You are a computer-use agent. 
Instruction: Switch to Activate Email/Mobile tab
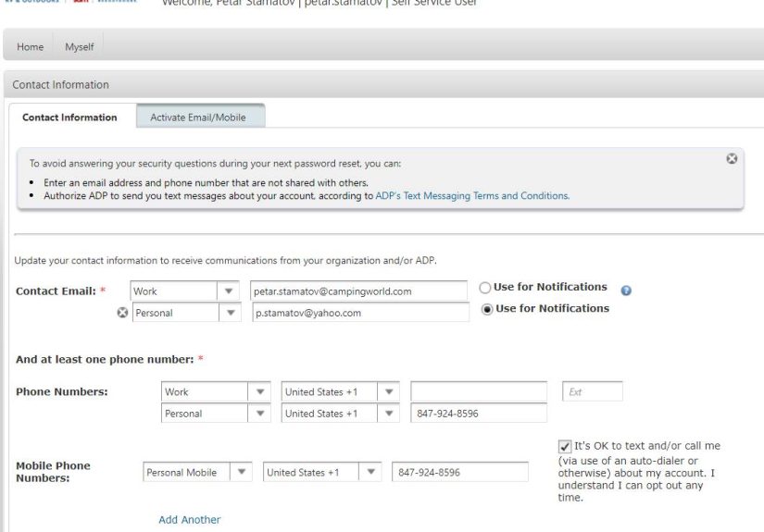coord(200,118)
